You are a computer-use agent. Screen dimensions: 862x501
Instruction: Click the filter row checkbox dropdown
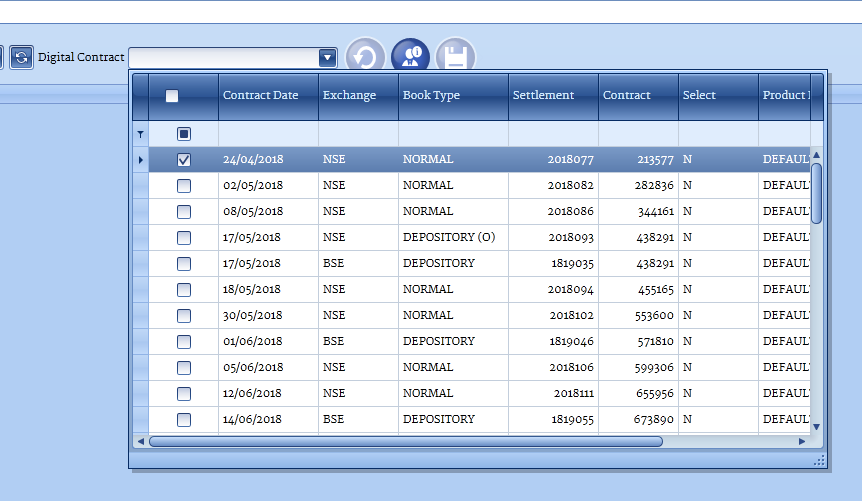[x=184, y=134]
